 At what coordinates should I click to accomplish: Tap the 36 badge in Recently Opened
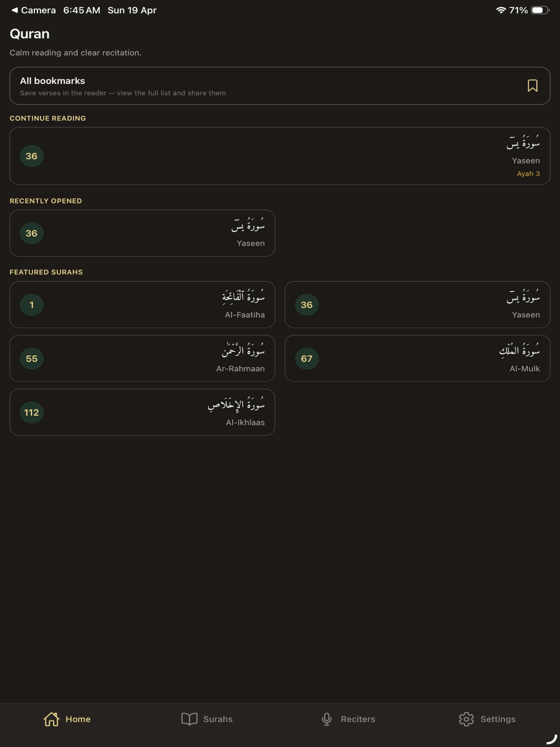coord(32,233)
